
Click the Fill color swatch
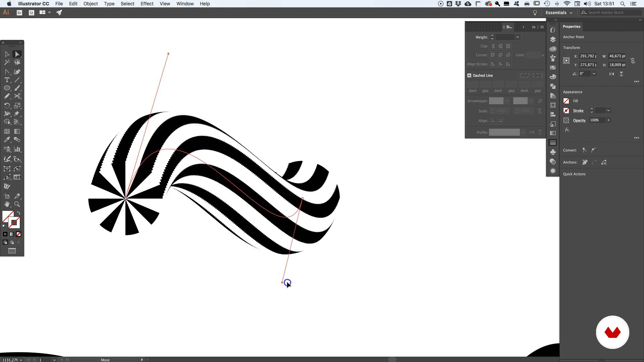click(566, 101)
